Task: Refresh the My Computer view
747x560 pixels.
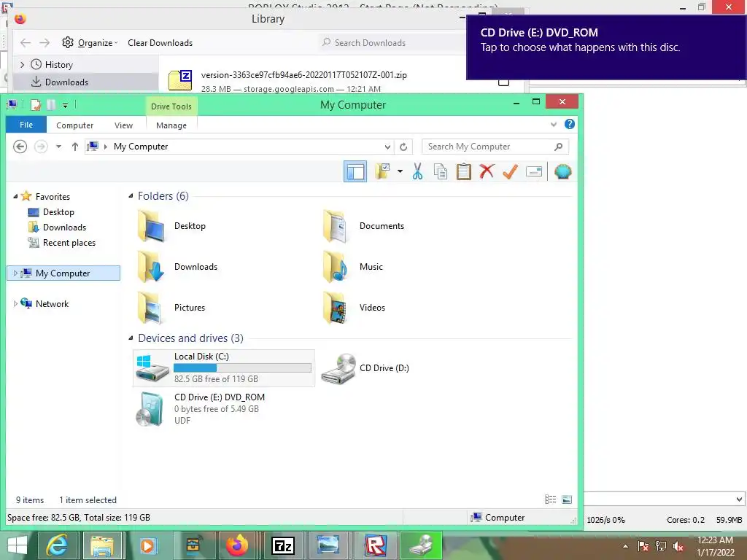Action: click(403, 147)
